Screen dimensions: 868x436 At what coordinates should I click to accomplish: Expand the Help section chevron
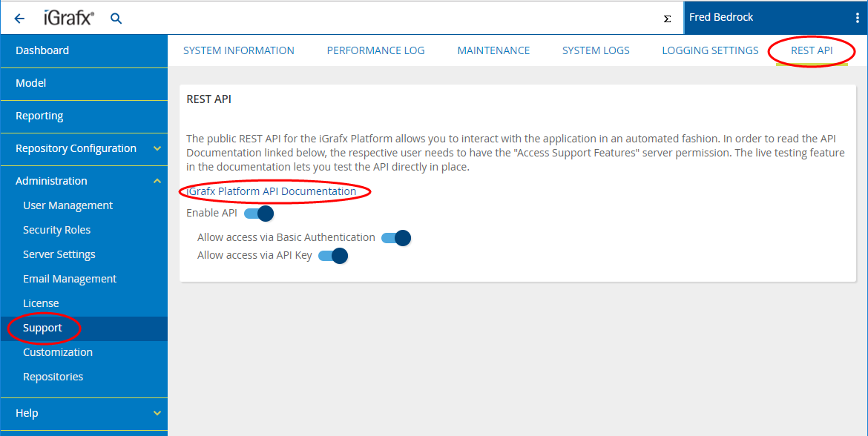[x=157, y=413]
